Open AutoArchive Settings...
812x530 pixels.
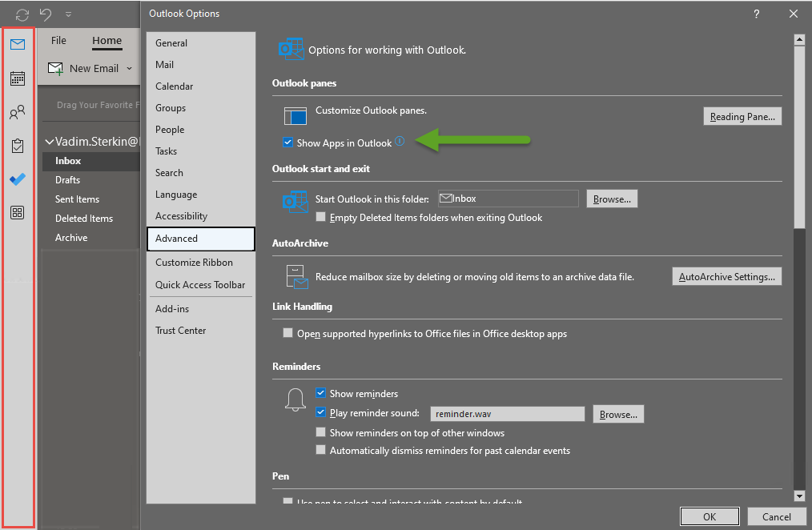(726, 276)
